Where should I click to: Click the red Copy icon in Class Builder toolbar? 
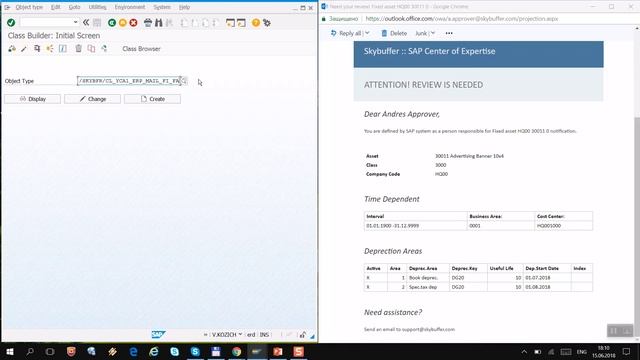91,49
